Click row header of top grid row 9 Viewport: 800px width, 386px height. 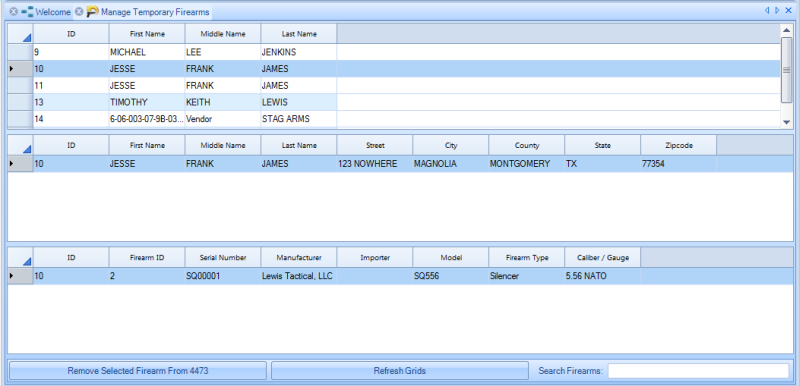click(x=20, y=52)
